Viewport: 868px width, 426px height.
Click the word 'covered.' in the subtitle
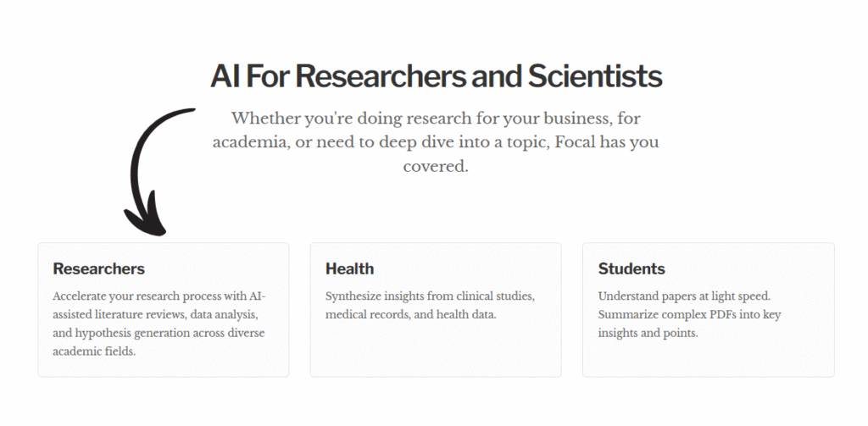click(436, 166)
